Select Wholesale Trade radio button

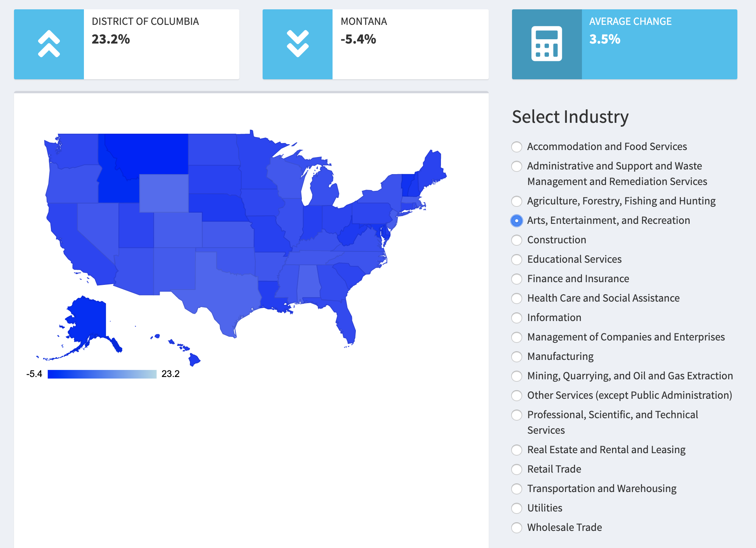tap(517, 528)
